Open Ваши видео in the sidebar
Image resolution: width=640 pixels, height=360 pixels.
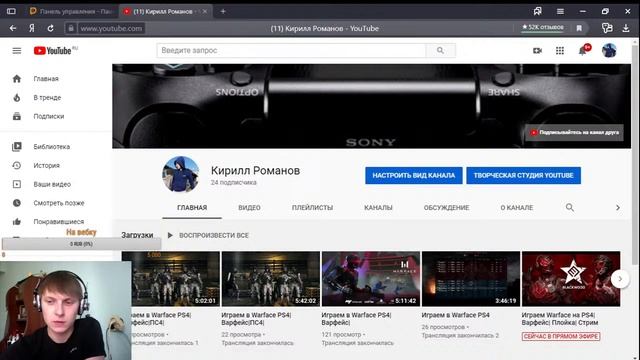[52, 184]
